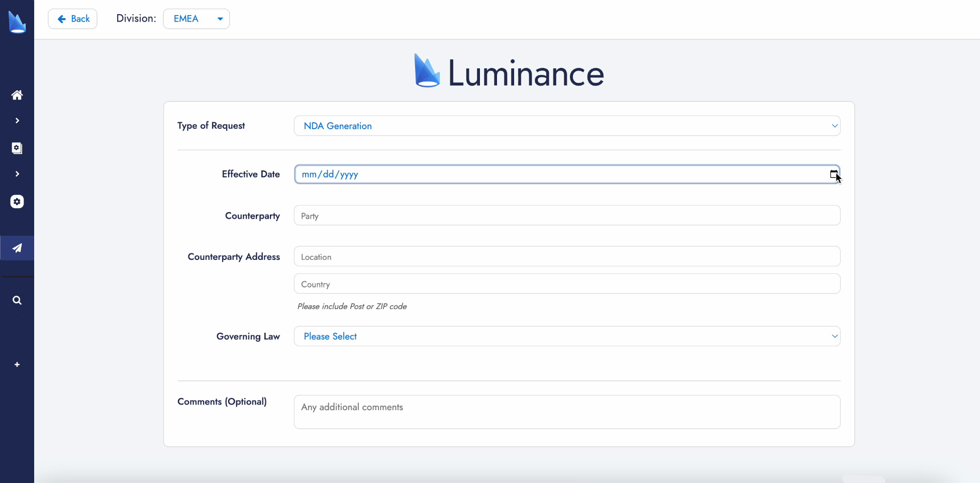Click the plus icon in sidebar

coord(17,364)
